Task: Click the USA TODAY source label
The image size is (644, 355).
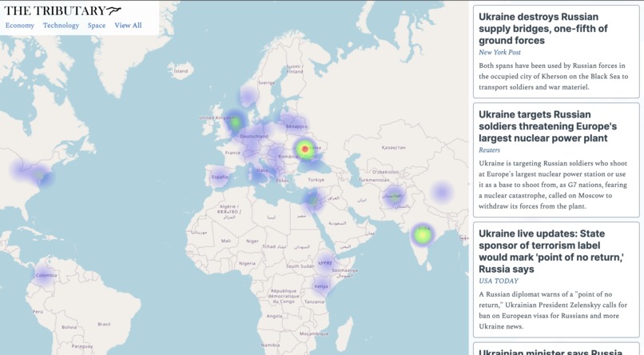Action: [x=499, y=281]
